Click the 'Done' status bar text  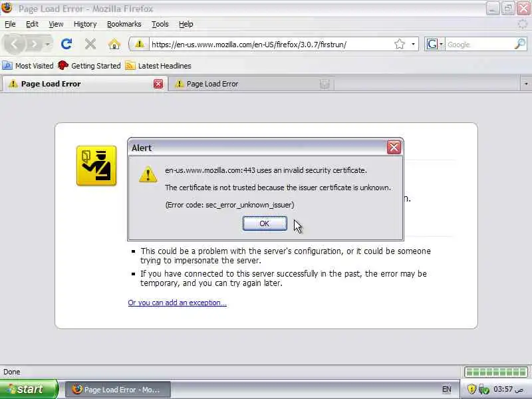tap(12, 372)
